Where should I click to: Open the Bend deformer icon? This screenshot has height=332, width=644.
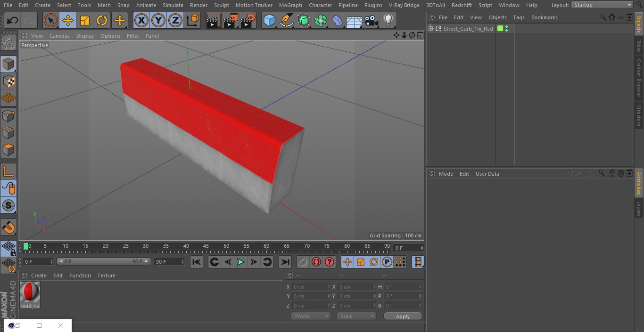338,21
